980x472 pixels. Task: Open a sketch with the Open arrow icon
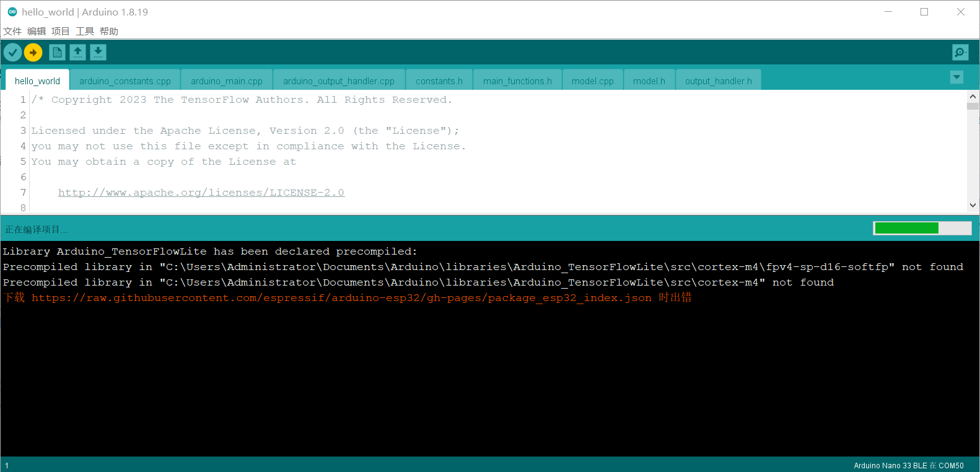pyautogui.click(x=77, y=53)
